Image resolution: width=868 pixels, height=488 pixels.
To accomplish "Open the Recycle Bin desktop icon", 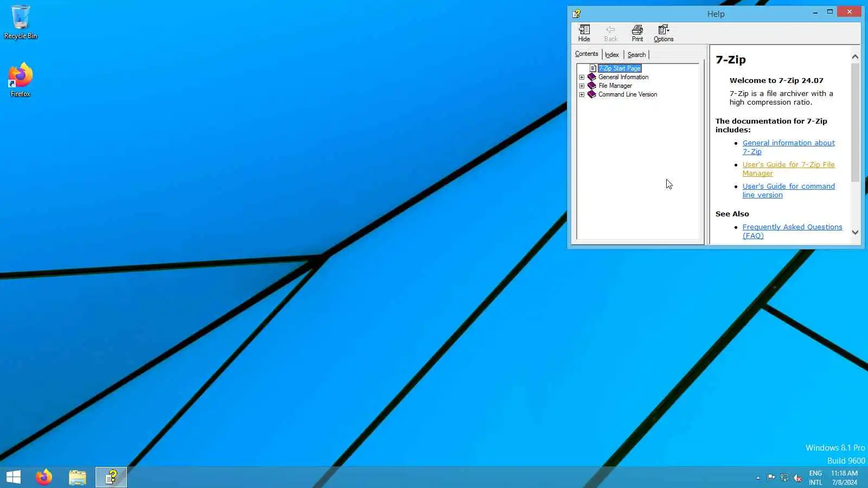I will pyautogui.click(x=21, y=22).
